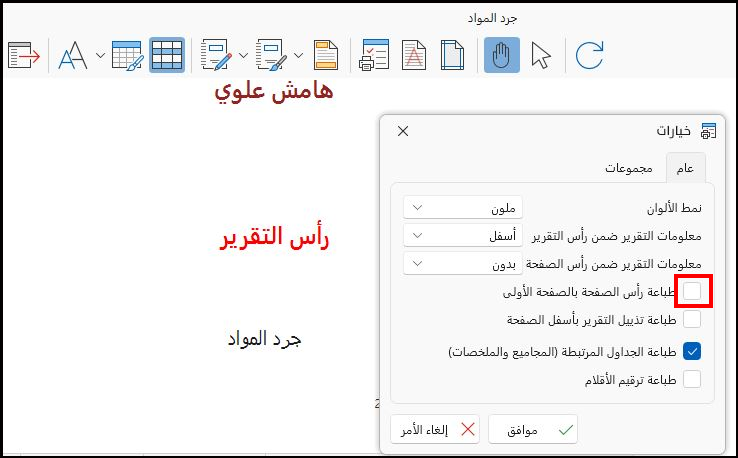This screenshot has height=458, width=738.
Task: Click the page margins icon
Action: [x=452, y=55]
